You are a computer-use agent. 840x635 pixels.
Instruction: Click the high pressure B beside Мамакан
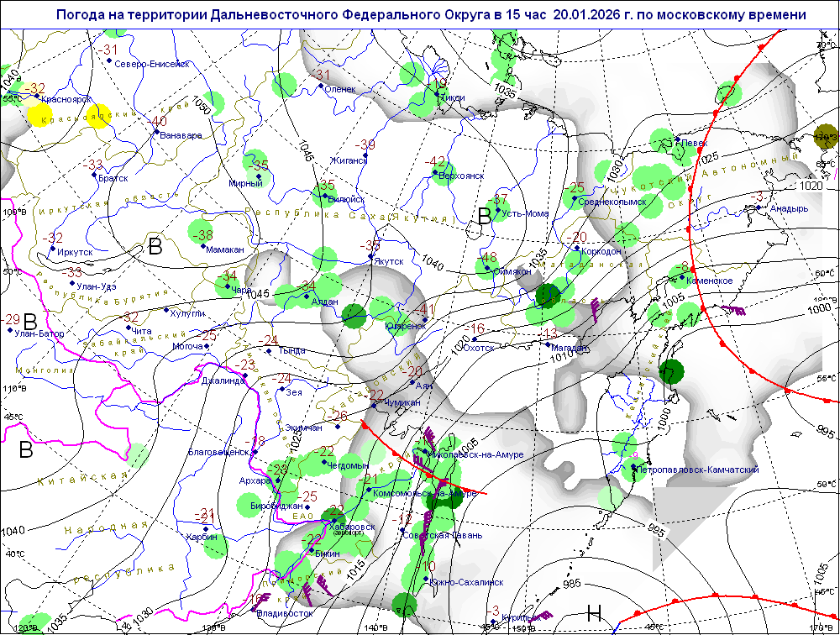[155, 246]
